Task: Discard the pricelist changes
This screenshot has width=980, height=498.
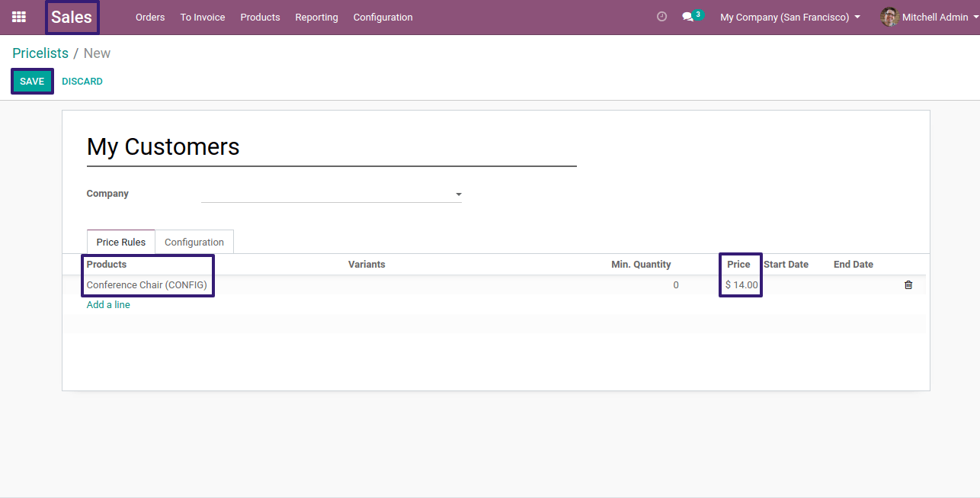Action: pos(82,82)
